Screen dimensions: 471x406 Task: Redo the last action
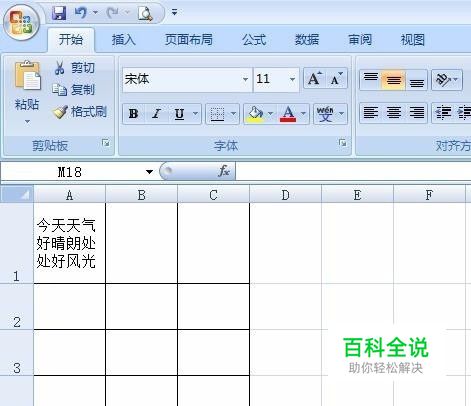coord(113,13)
